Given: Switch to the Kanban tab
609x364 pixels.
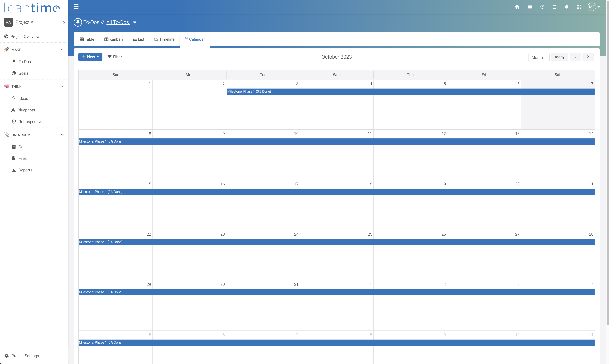Looking at the screenshot, I should pyautogui.click(x=113, y=39).
